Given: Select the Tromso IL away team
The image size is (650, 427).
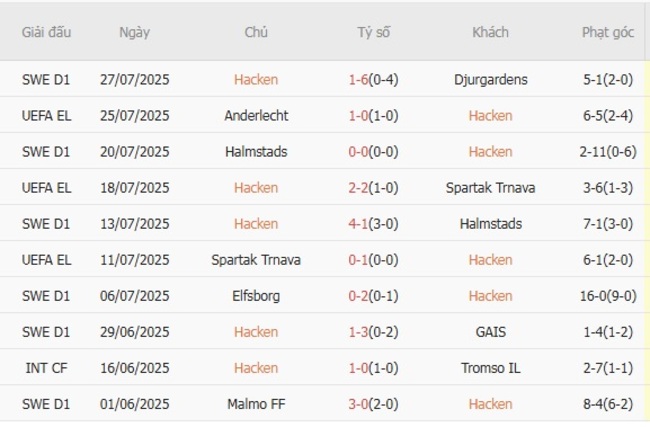Looking at the screenshot, I should coord(490,368).
